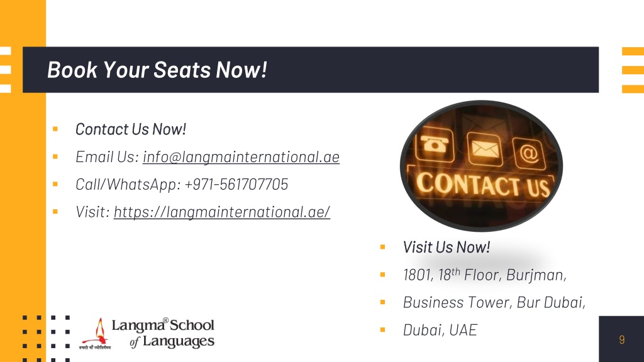Click the orange bullet beside Visit Us Now!

(382, 247)
